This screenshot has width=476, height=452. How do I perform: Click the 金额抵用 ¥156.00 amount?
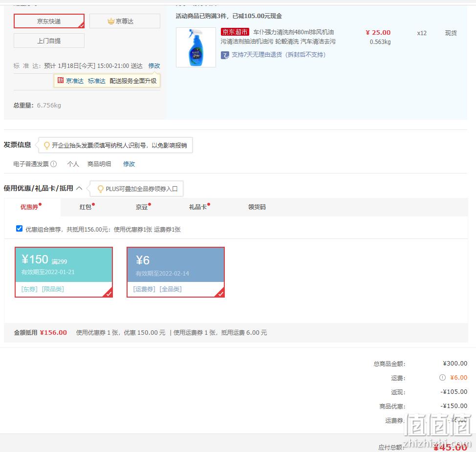[53, 332]
